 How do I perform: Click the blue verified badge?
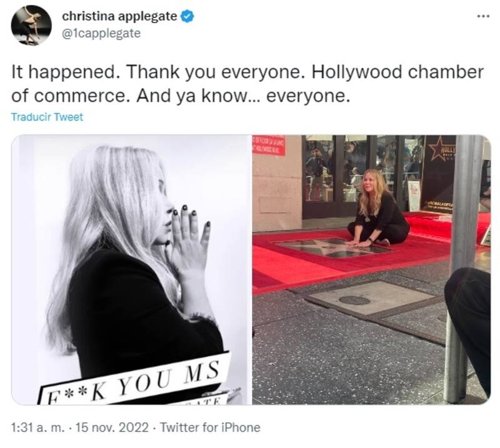pyautogui.click(x=187, y=16)
